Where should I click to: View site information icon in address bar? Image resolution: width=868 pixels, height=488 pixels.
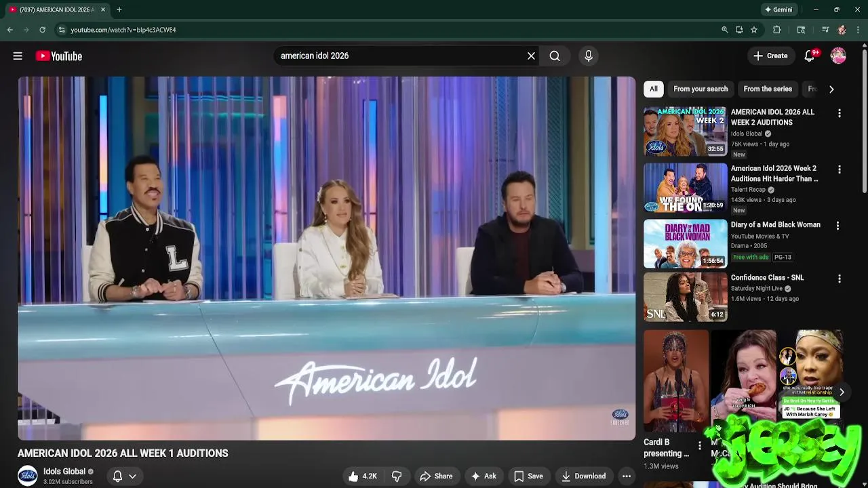click(62, 30)
